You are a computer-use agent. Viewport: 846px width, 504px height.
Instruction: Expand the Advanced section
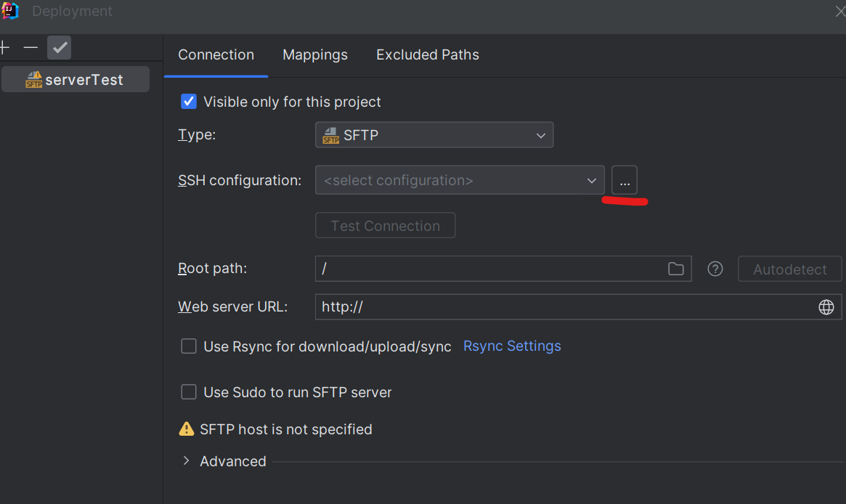click(x=187, y=461)
